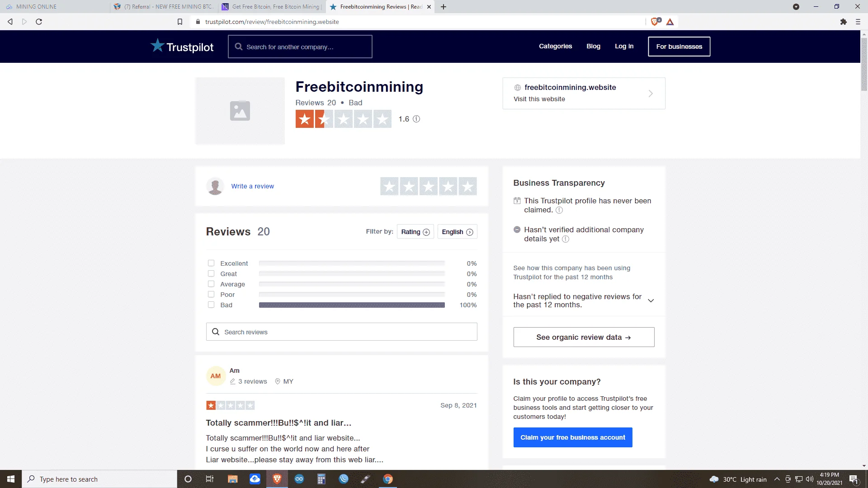Viewport: 868px width, 488px height.
Task: Click the reviewer name Am
Action: point(234,371)
